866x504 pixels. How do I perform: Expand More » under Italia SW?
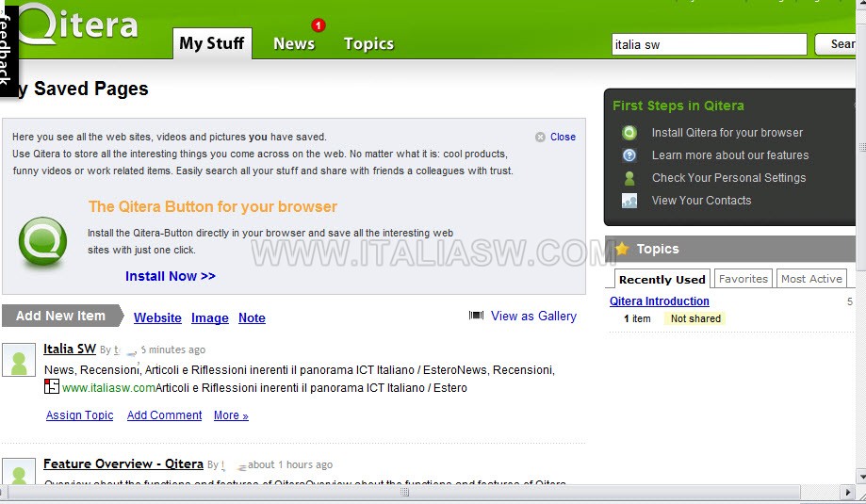pyautogui.click(x=231, y=415)
